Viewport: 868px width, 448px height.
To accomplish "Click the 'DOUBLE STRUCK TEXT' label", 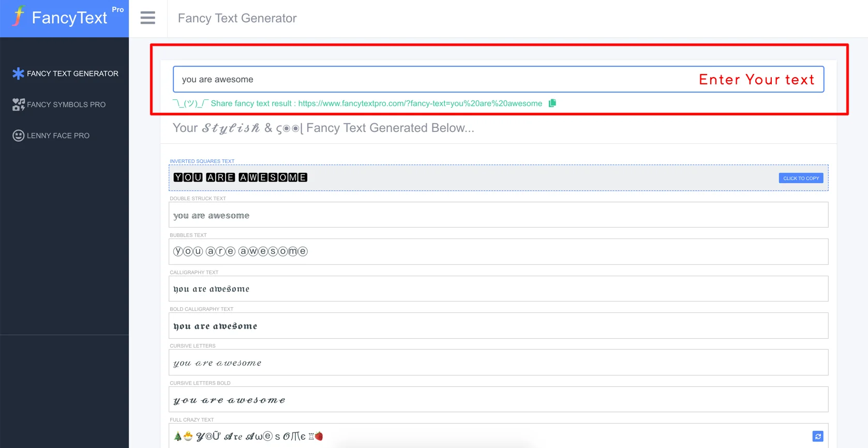I will (x=198, y=199).
